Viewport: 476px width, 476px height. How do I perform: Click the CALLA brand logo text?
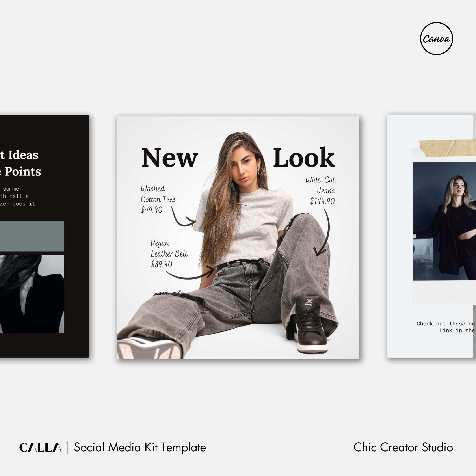click(40, 448)
